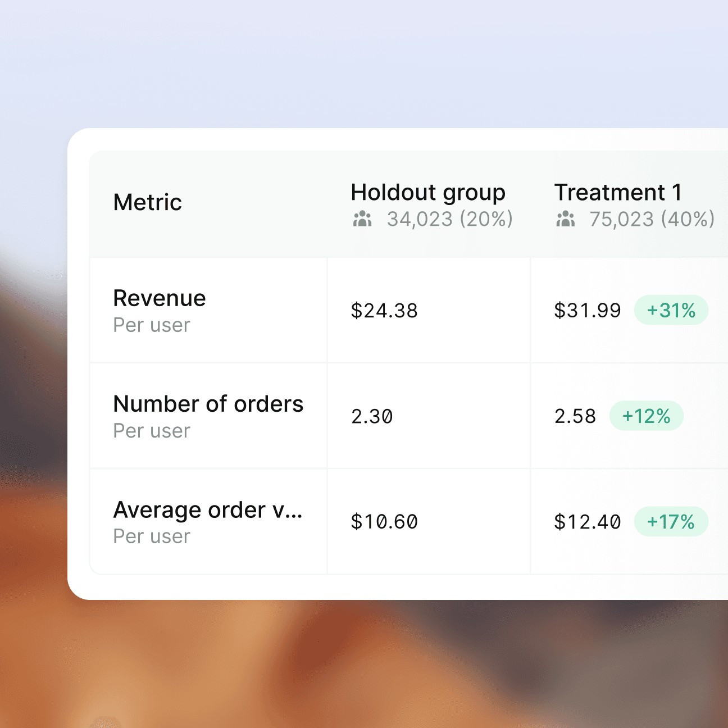Click the users icon under Holdout group

(x=362, y=219)
